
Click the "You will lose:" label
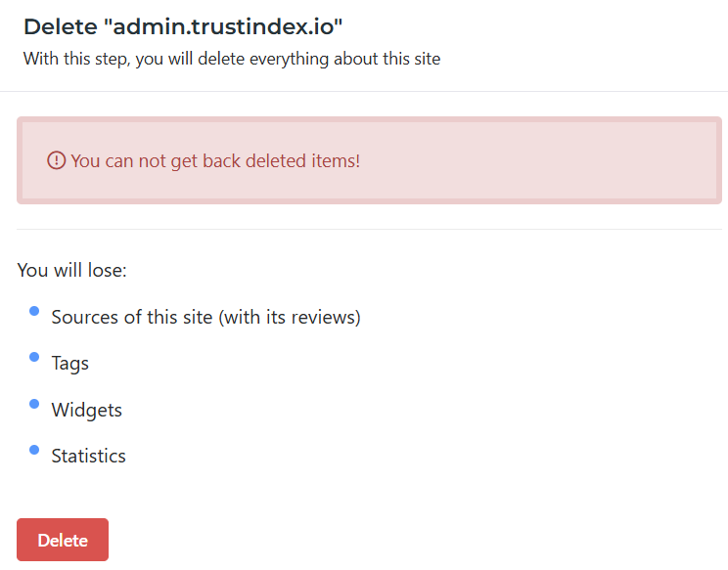pyautogui.click(x=72, y=270)
